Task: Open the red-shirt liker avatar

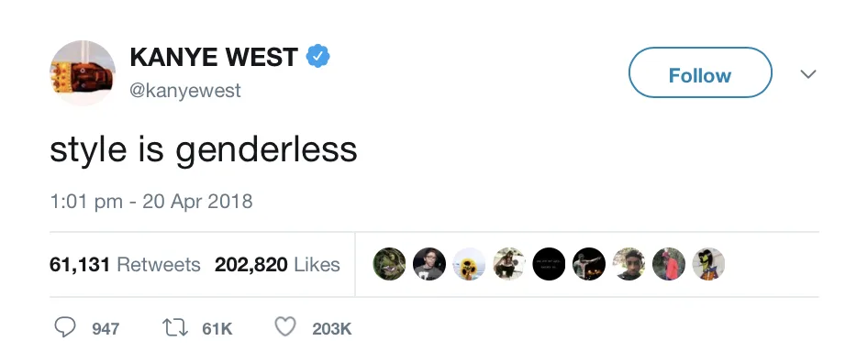Action: pos(669,264)
